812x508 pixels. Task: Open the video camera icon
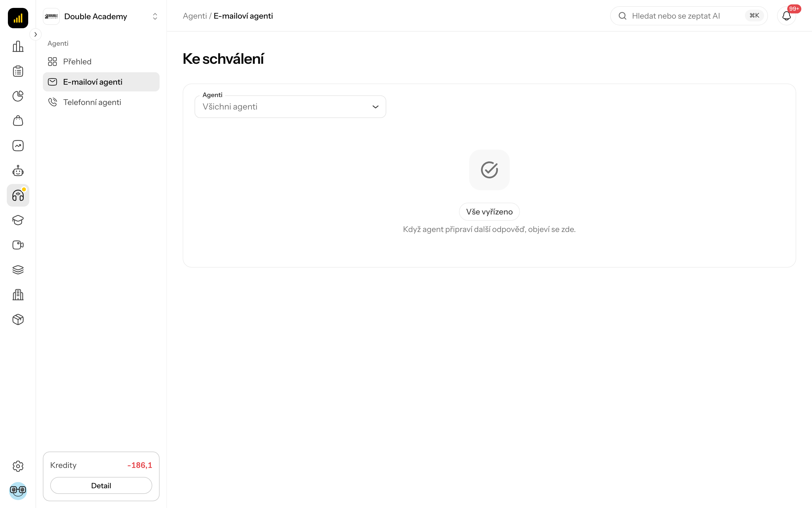coord(18,245)
